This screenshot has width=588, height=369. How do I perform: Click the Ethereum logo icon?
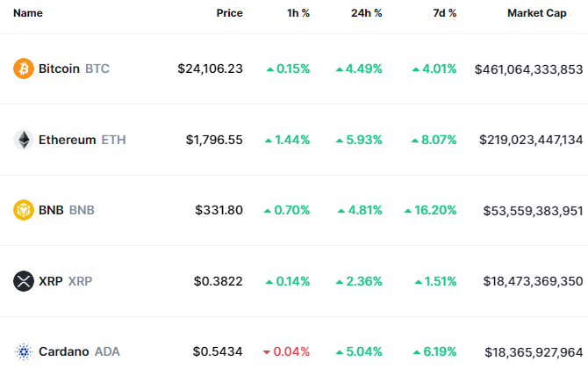24,140
